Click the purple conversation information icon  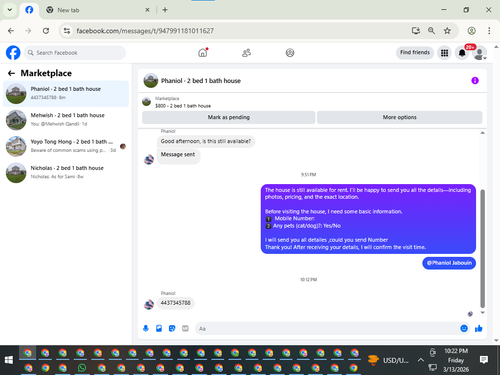click(x=475, y=81)
